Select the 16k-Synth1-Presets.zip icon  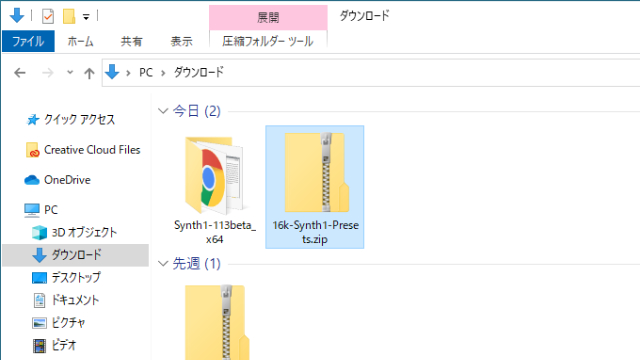pyautogui.click(x=317, y=172)
